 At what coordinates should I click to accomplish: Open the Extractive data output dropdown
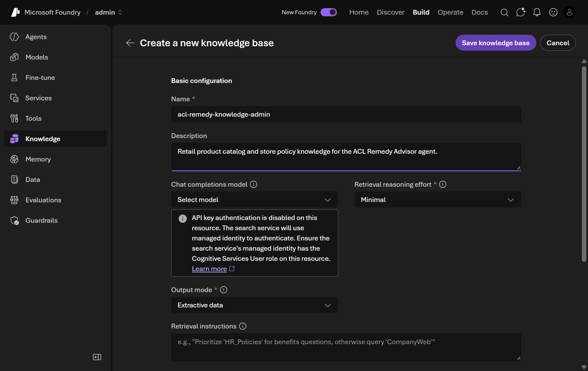(255, 305)
